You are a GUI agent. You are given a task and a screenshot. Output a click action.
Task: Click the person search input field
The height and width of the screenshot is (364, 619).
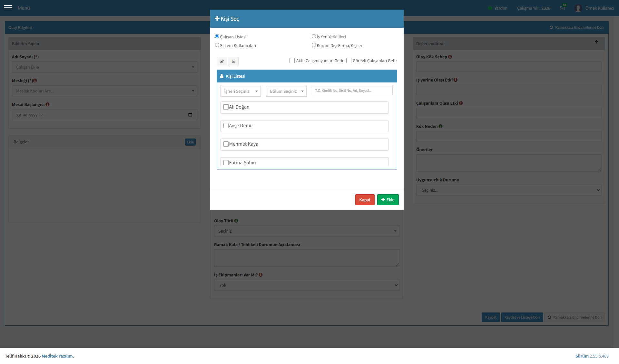[x=352, y=91]
